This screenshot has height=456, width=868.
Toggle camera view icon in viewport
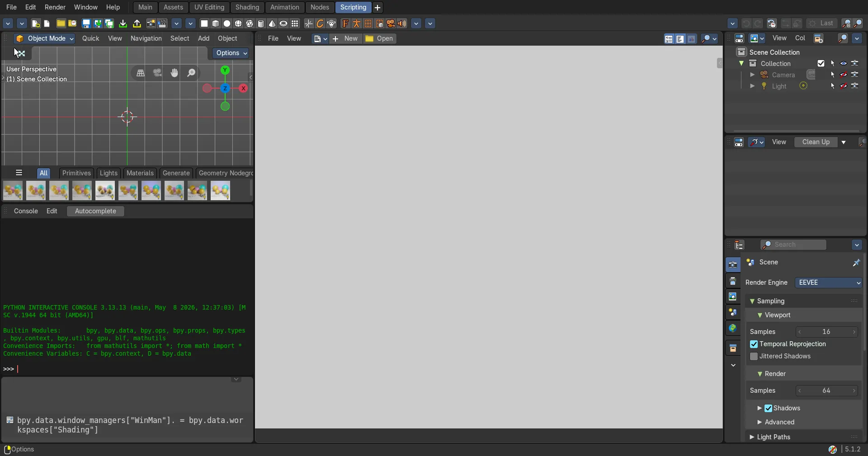pos(157,73)
